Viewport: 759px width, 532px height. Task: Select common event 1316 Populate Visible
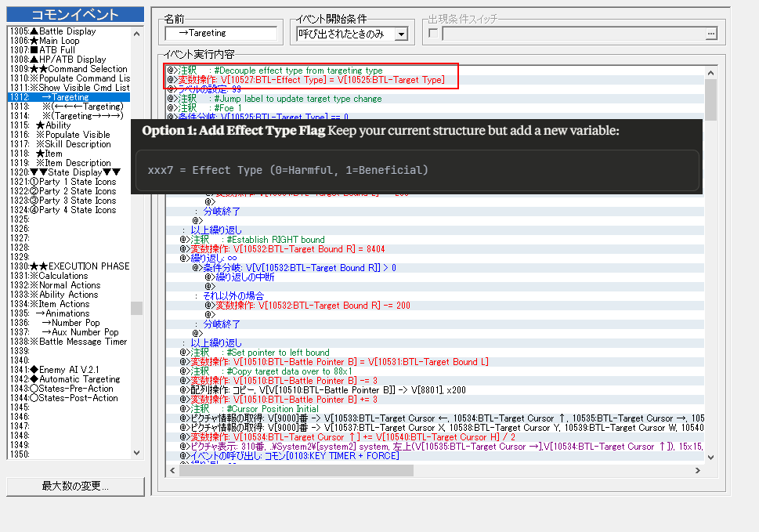pos(69,135)
